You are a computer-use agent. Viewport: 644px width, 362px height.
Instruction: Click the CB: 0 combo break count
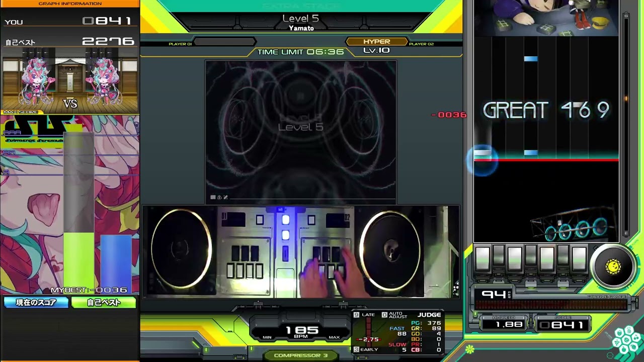tap(426, 350)
